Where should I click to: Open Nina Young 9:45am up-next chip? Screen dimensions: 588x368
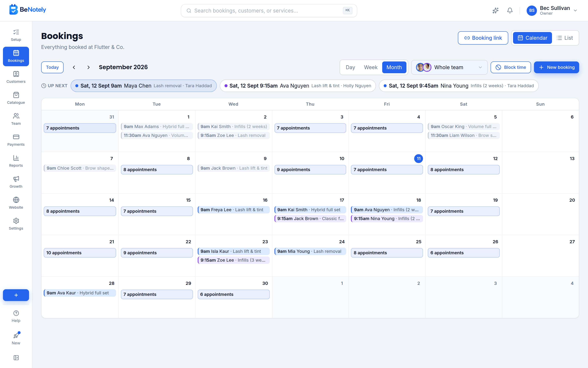pos(458,86)
